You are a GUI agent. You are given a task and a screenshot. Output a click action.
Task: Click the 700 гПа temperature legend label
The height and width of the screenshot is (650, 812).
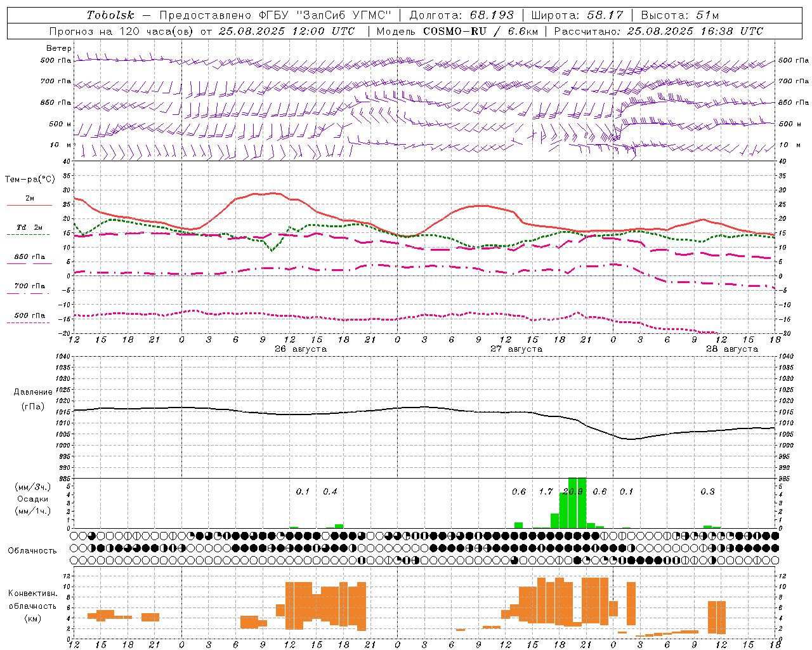[x=30, y=286]
